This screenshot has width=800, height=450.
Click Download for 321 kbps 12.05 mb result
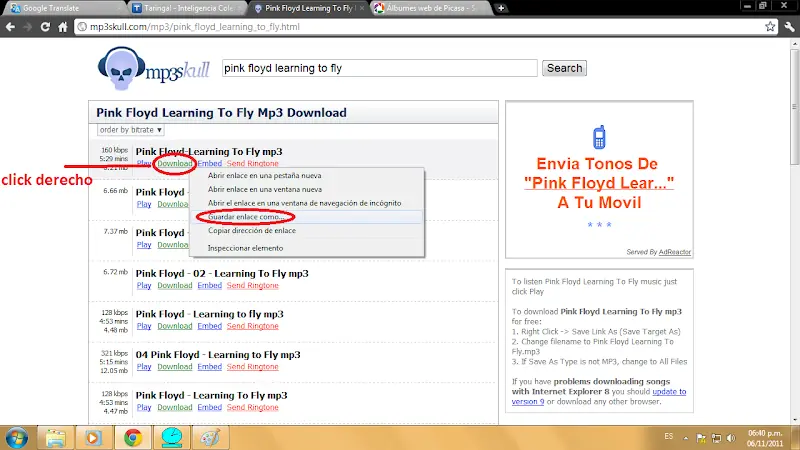pos(174,367)
